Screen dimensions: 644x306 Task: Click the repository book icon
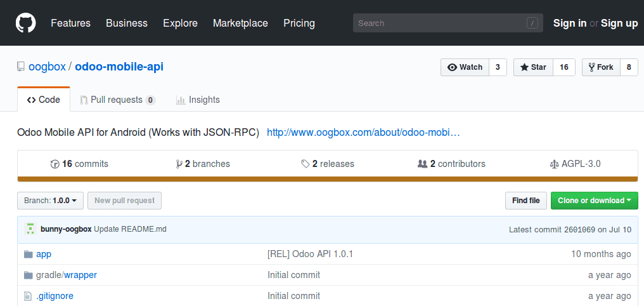pos(20,67)
